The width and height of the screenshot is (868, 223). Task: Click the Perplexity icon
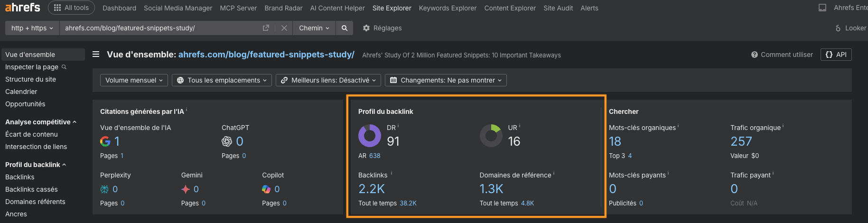104,189
